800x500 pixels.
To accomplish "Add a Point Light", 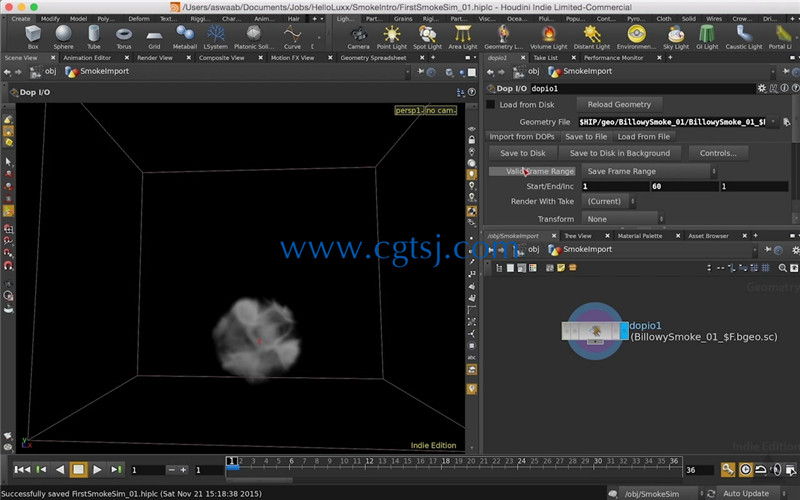I will pyautogui.click(x=392, y=37).
